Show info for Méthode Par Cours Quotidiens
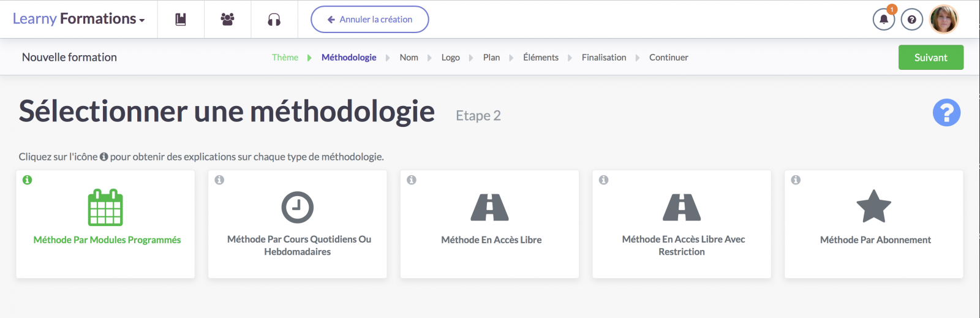 (x=219, y=180)
